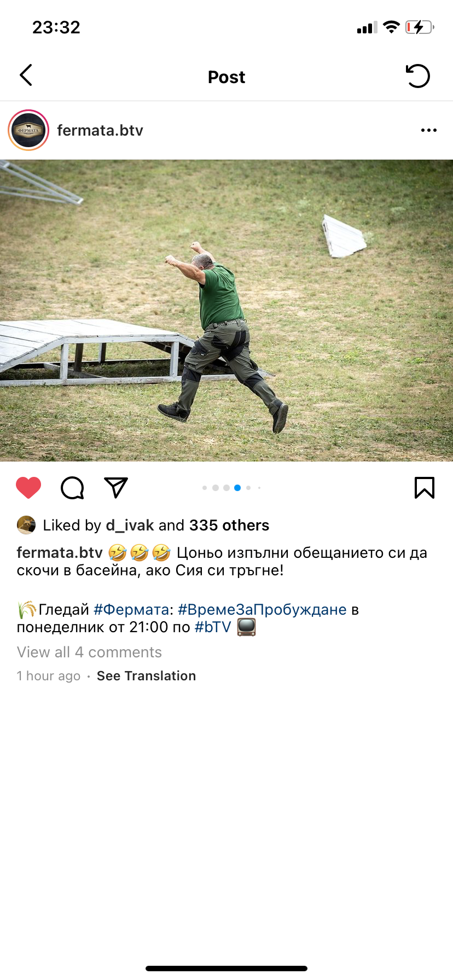The width and height of the screenshot is (453, 980).
Task: Save post with bookmark icon
Action: (425, 488)
